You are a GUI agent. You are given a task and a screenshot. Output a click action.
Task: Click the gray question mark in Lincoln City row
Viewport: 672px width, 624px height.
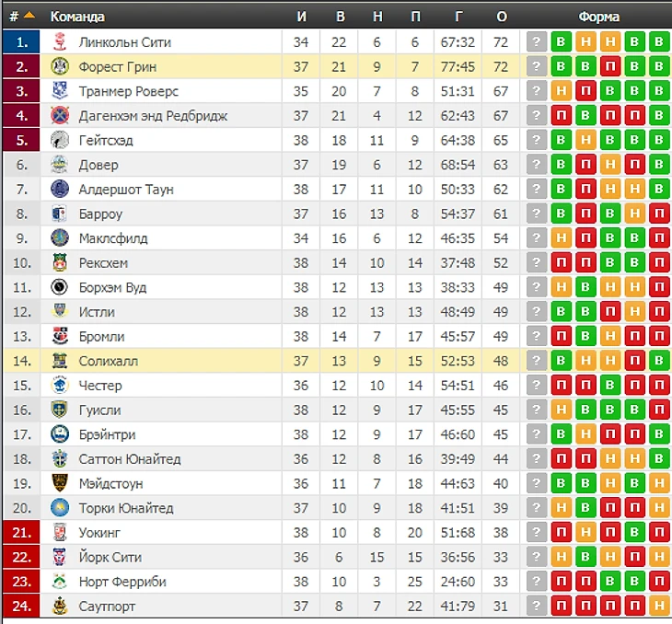coord(536,42)
